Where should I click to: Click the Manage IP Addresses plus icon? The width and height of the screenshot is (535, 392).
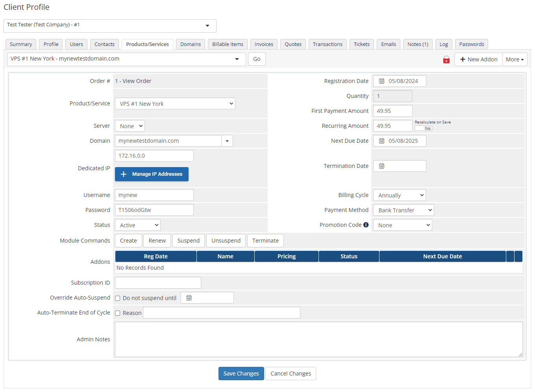(124, 174)
